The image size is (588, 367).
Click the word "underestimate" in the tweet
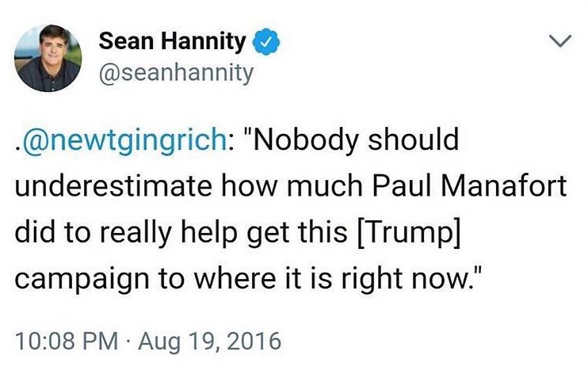(113, 186)
